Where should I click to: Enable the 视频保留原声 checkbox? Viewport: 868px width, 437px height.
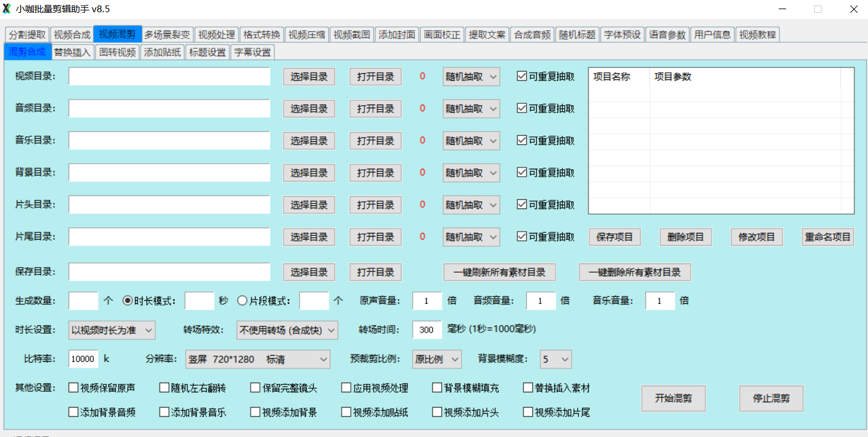pyautogui.click(x=74, y=388)
